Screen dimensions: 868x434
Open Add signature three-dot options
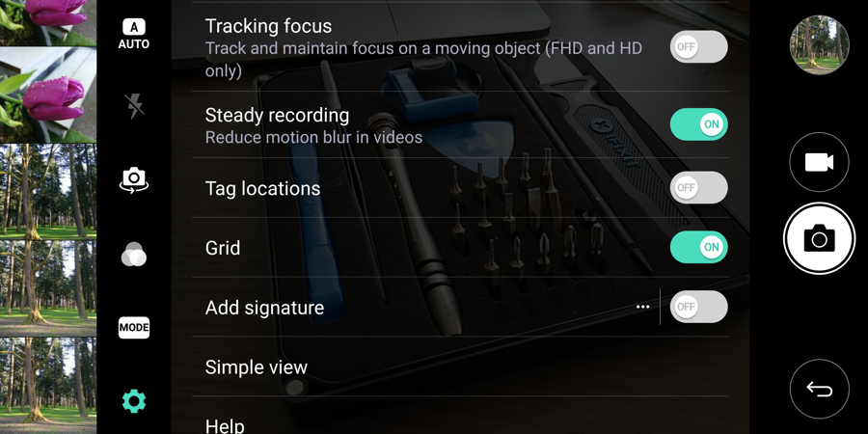coord(642,307)
